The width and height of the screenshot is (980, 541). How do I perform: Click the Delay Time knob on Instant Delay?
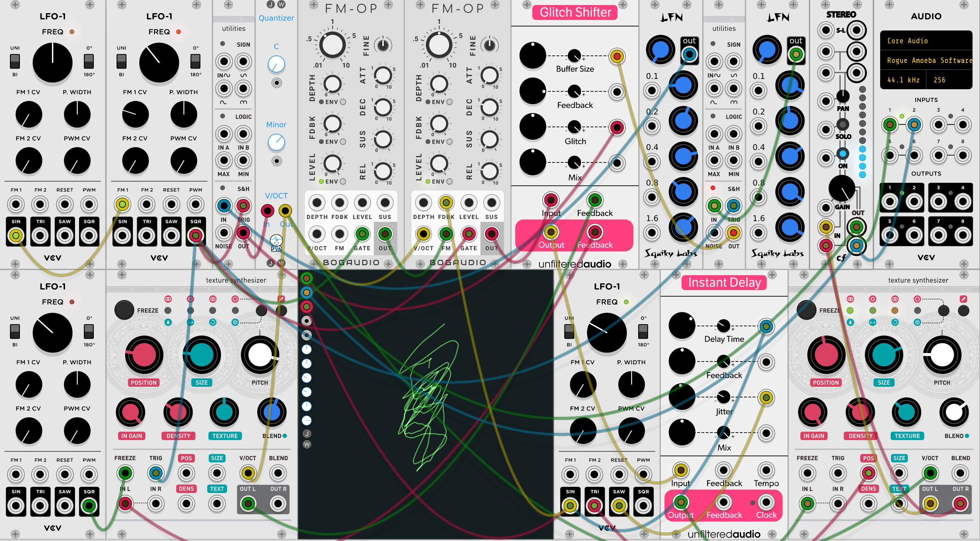click(x=682, y=326)
